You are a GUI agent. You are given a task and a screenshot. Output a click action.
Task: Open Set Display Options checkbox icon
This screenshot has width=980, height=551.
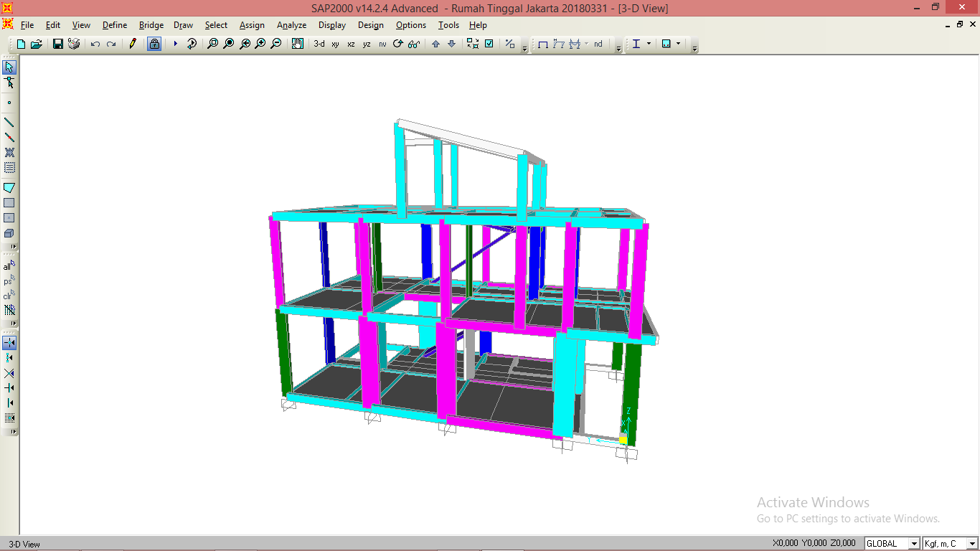pos(489,44)
